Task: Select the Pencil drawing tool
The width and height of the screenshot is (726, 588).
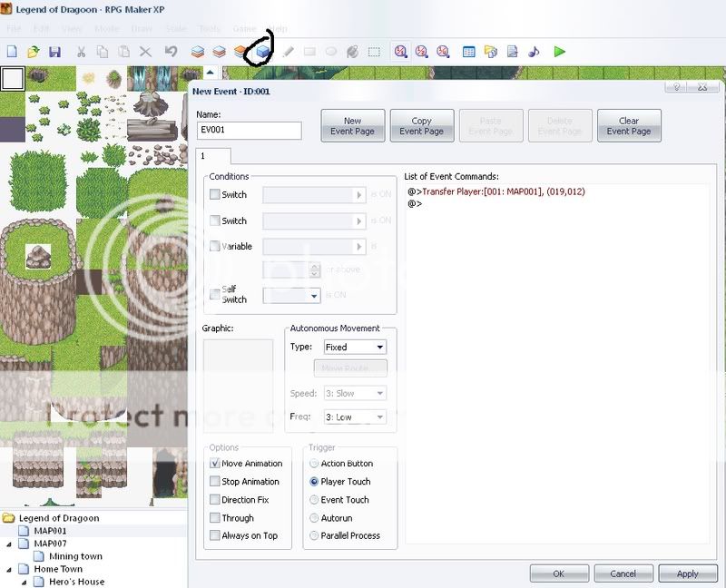Action: pyautogui.click(x=289, y=52)
